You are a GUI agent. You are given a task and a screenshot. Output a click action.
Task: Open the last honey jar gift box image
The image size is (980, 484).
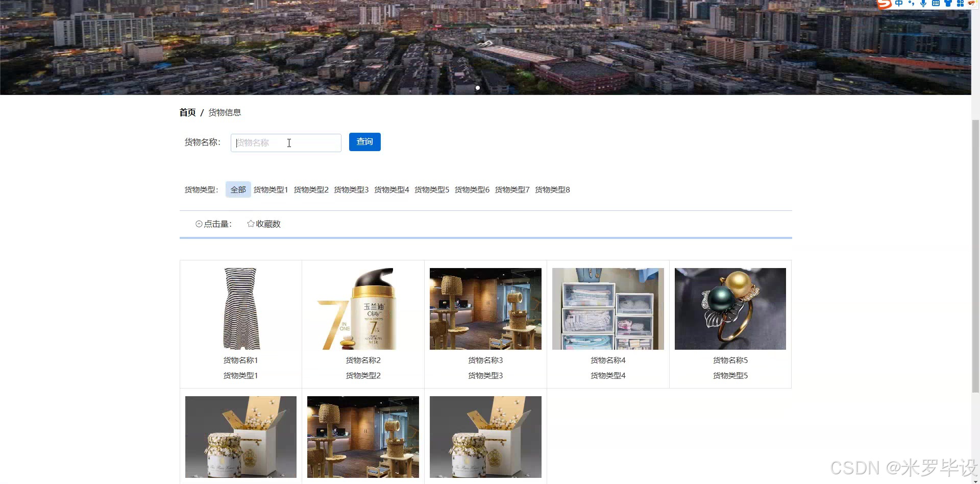coord(485,437)
